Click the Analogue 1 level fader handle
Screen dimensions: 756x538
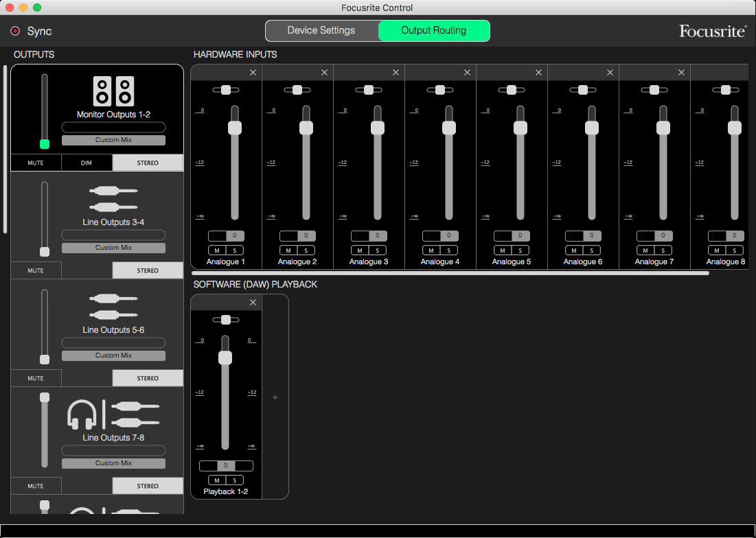235,128
